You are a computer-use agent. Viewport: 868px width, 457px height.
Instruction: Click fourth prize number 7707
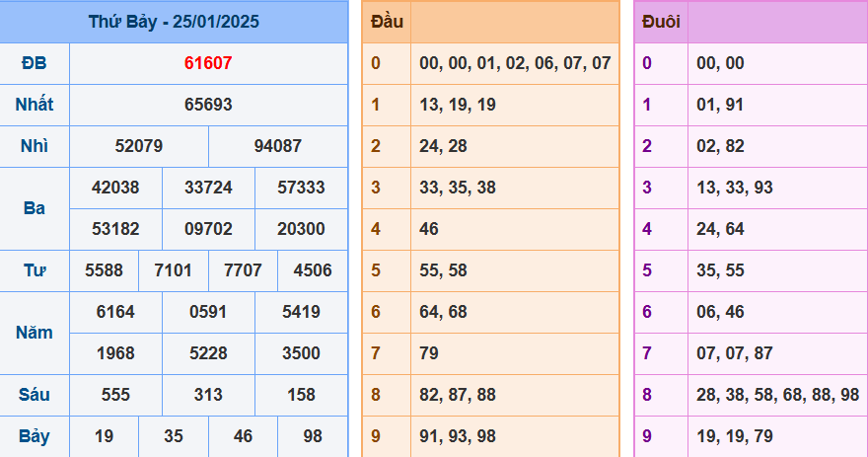(243, 270)
